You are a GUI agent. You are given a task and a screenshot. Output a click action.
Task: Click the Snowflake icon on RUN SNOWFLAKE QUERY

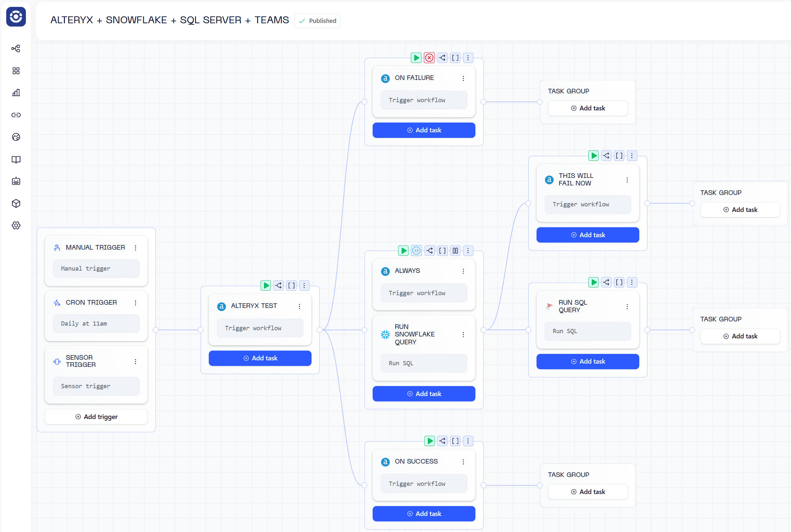[x=385, y=334]
